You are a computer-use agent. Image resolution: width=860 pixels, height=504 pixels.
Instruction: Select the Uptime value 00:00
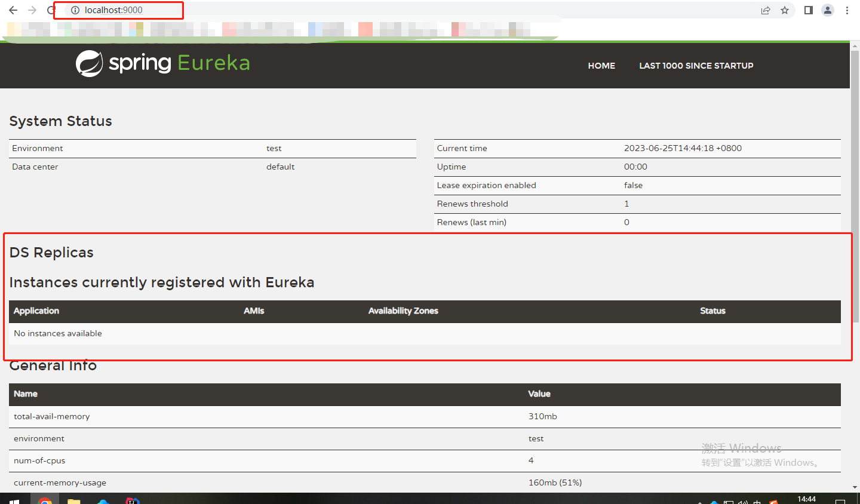(635, 167)
